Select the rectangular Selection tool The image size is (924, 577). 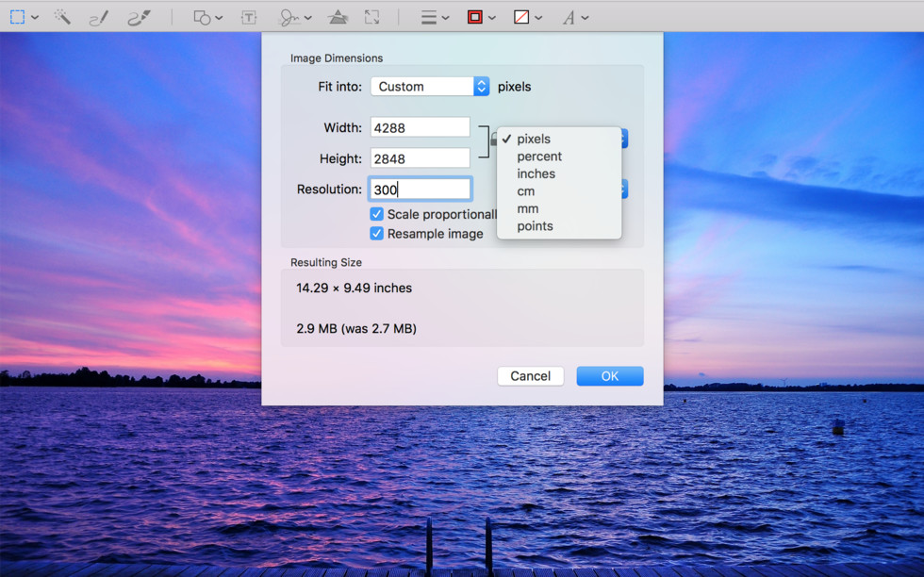(x=18, y=17)
